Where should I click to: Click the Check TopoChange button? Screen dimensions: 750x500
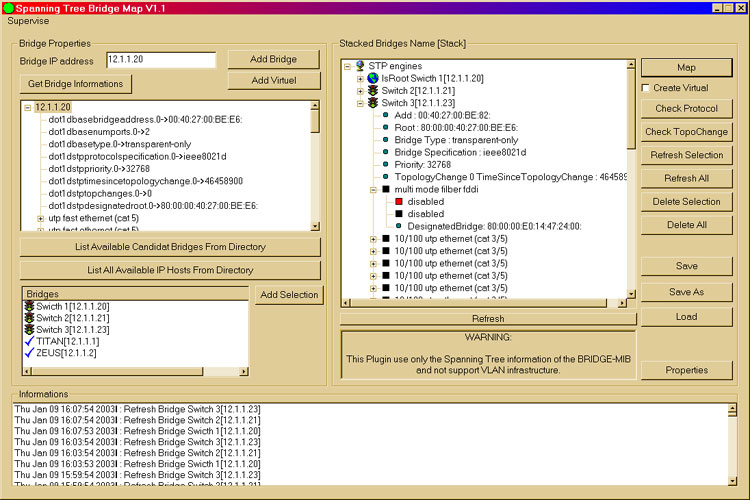pyautogui.click(x=686, y=132)
